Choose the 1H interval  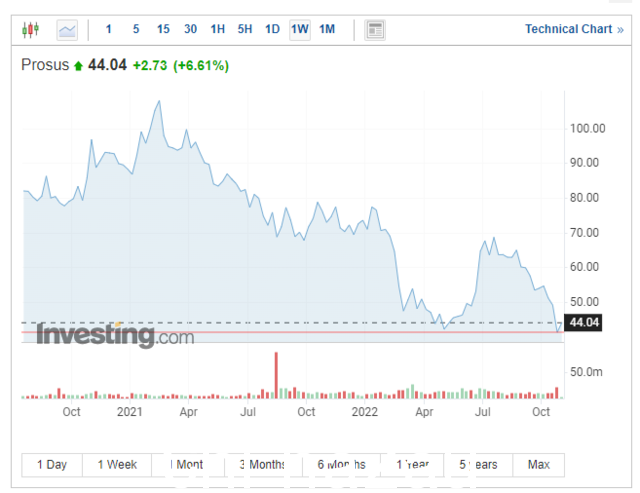(218, 29)
